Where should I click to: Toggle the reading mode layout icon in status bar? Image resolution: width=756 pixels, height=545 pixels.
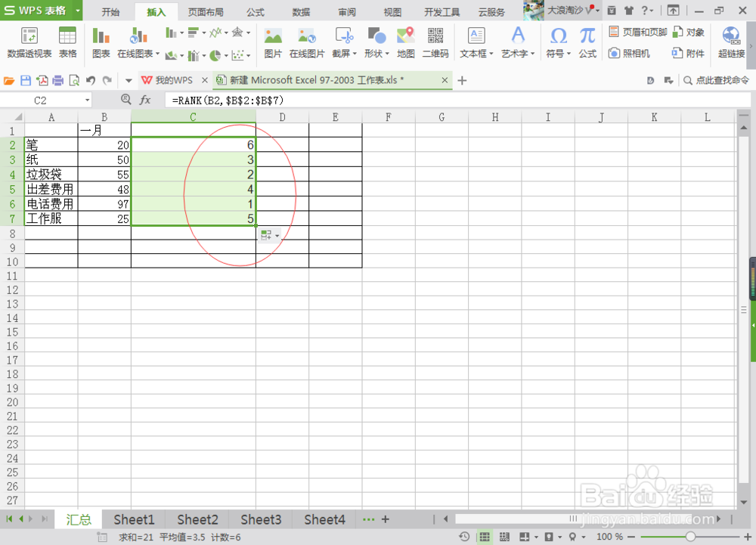click(525, 537)
